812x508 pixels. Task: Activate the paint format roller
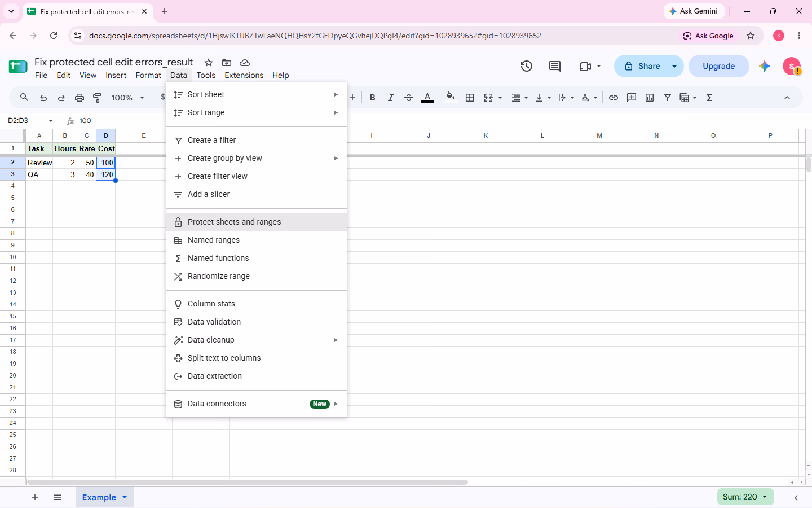click(98, 98)
